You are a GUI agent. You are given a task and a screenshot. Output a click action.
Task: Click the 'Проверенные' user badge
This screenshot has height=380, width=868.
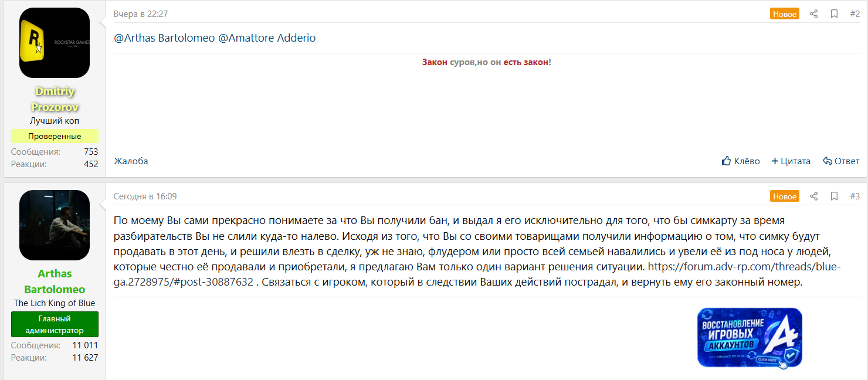[x=55, y=136]
